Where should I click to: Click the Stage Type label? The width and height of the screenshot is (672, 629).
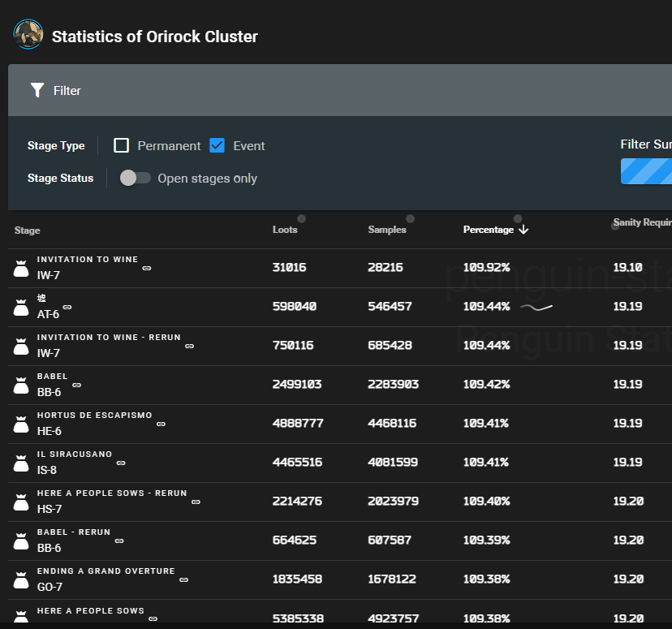pos(56,145)
